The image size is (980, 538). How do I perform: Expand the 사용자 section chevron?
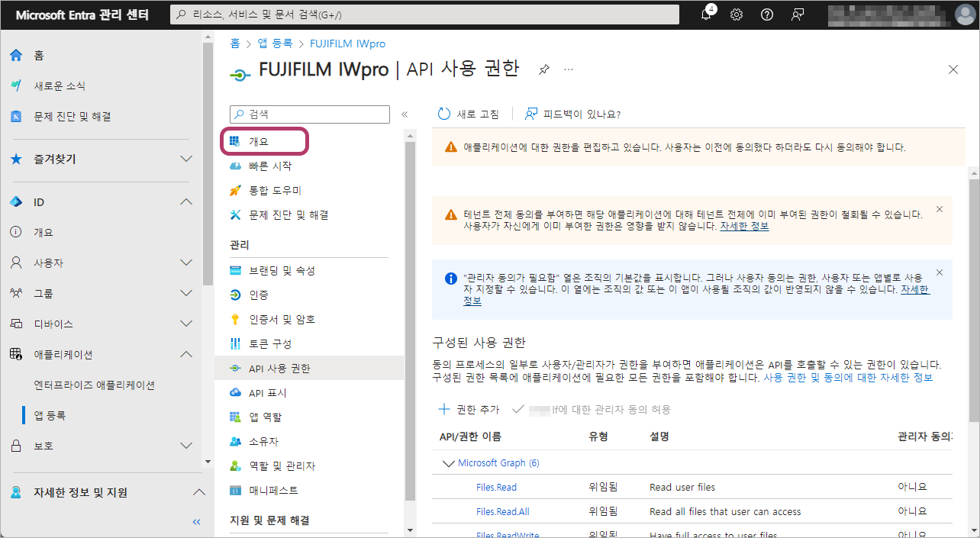(186, 263)
